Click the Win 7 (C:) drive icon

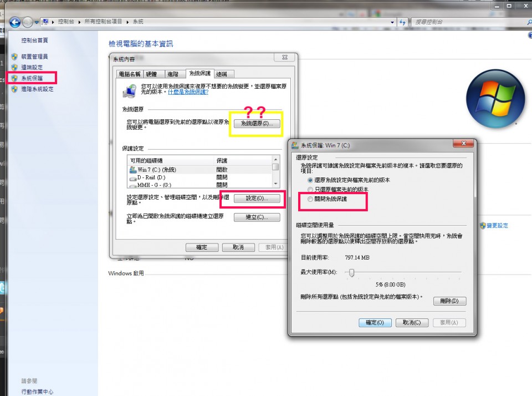click(132, 169)
